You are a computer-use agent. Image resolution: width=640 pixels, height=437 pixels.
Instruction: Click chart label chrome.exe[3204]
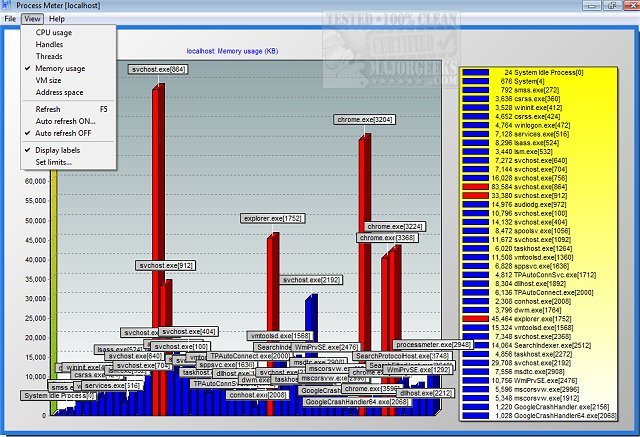[364, 120]
